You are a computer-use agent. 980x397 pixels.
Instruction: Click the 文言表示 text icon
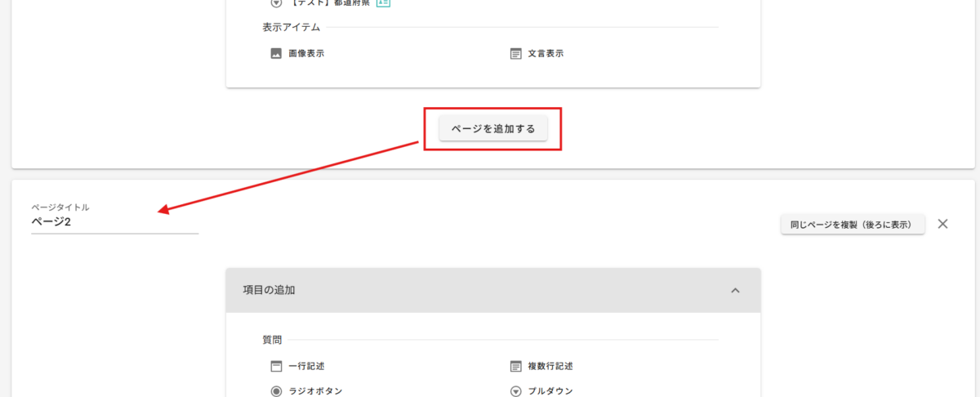pyautogui.click(x=515, y=54)
